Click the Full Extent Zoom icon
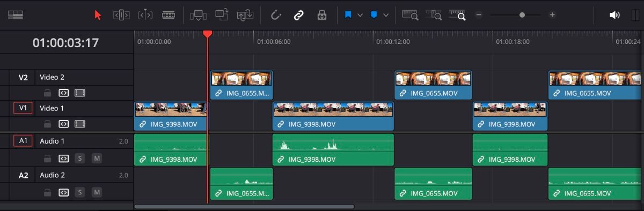The image size is (644, 211). (x=410, y=15)
